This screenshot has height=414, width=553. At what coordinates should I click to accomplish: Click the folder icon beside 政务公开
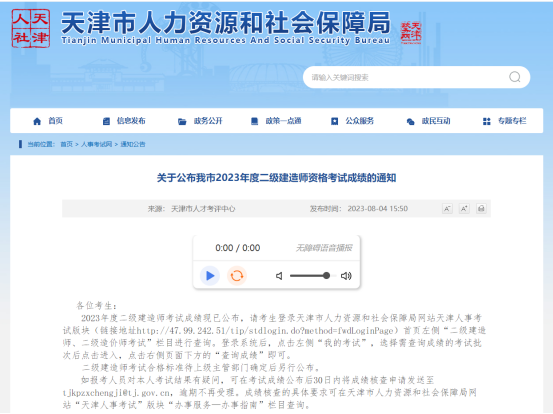point(182,122)
